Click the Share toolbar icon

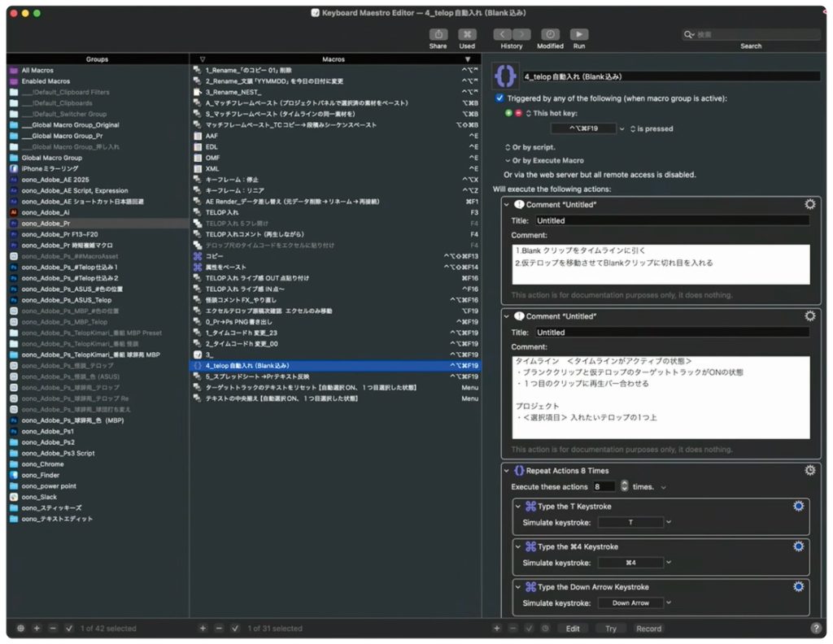point(438,35)
